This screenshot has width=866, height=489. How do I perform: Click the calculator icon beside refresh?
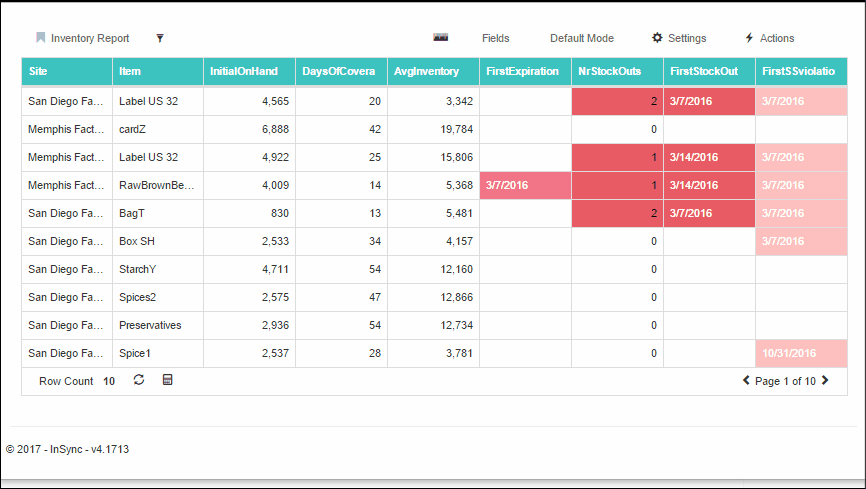tap(167, 381)
